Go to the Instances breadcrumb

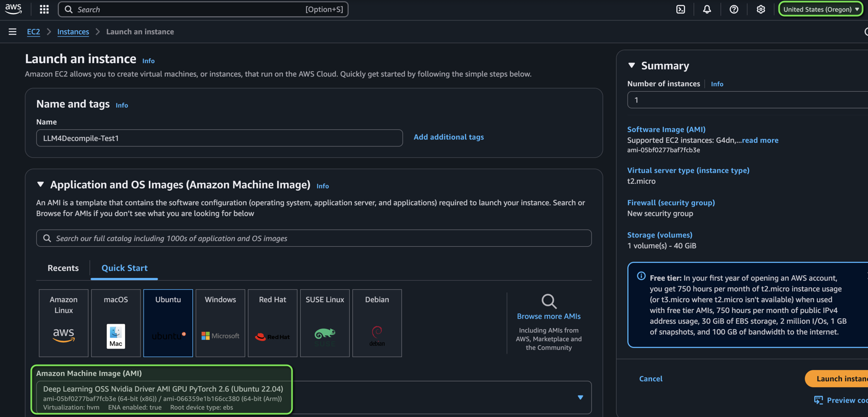coord(73,32)
